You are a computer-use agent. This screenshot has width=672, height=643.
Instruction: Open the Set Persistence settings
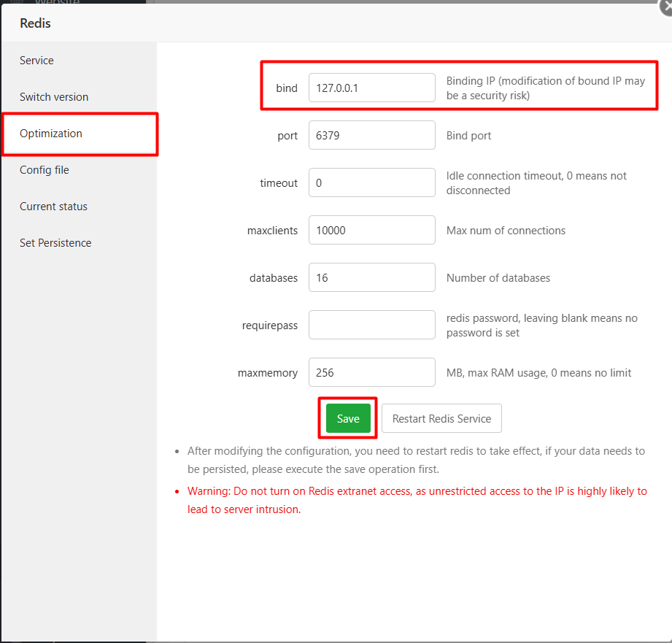click(x=55, y=242)
